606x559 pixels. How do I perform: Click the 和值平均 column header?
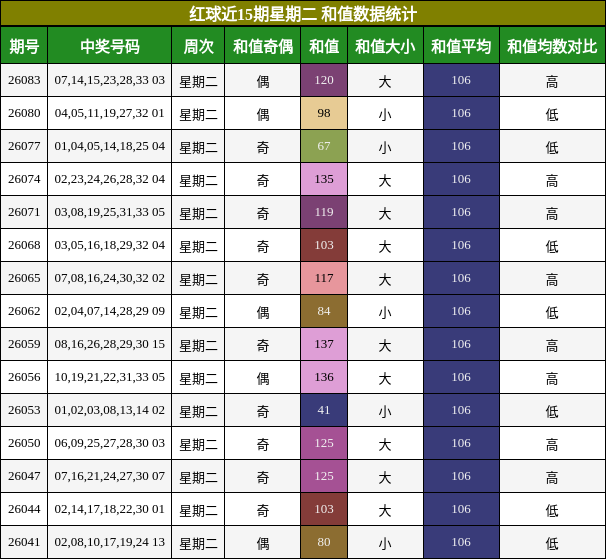(x=461, y=45)
